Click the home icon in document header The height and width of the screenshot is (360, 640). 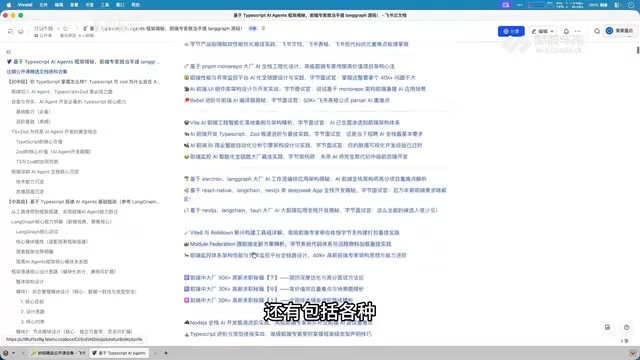pos(20,31)
